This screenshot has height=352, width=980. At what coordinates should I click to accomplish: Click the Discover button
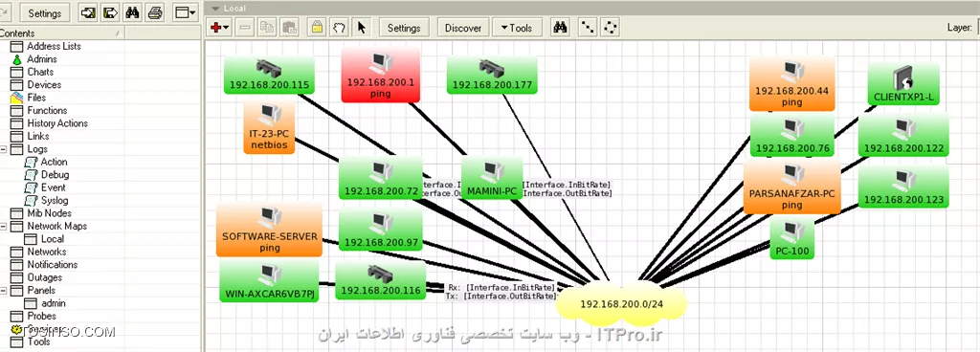[x=463, y=28]
